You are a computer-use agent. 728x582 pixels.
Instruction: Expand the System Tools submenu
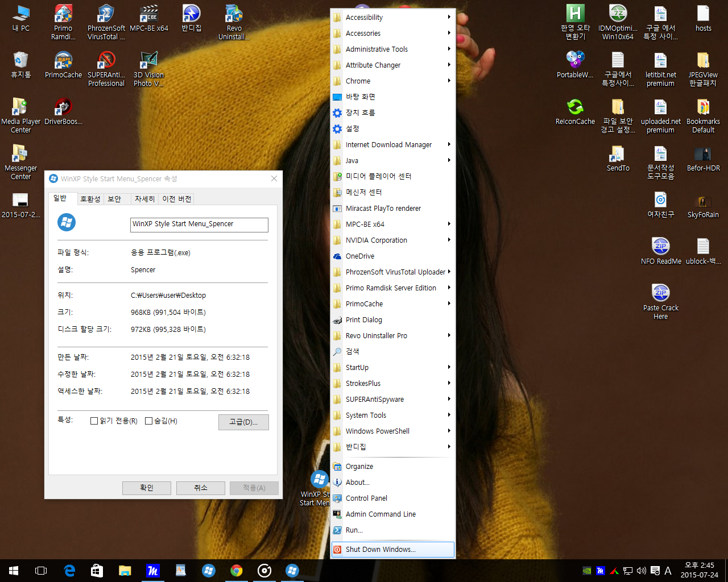click(x=392, y=415)
